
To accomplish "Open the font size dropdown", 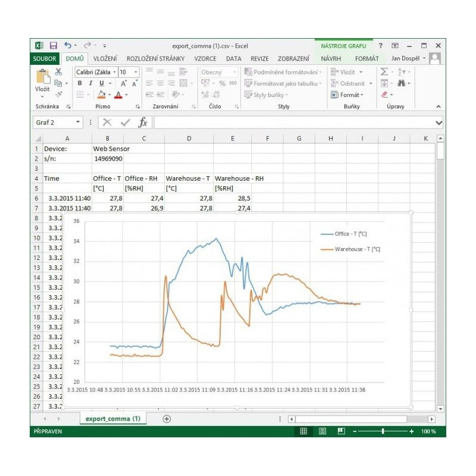I will pos(136,71).
